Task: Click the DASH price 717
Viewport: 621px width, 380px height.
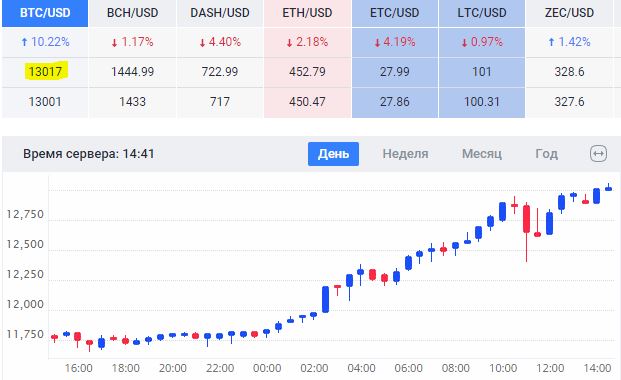Action: click(220, 102)
